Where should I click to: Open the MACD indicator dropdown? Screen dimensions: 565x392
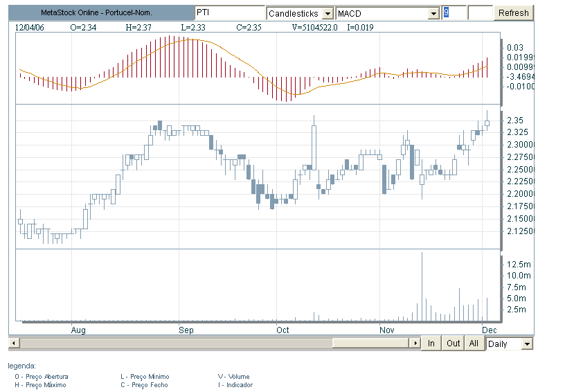[434, 13]
